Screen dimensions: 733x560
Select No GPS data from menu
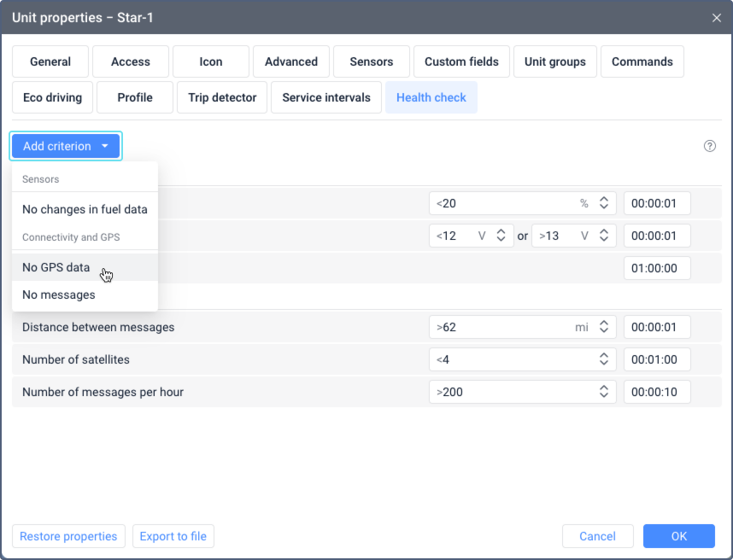(x=56, y=267)
